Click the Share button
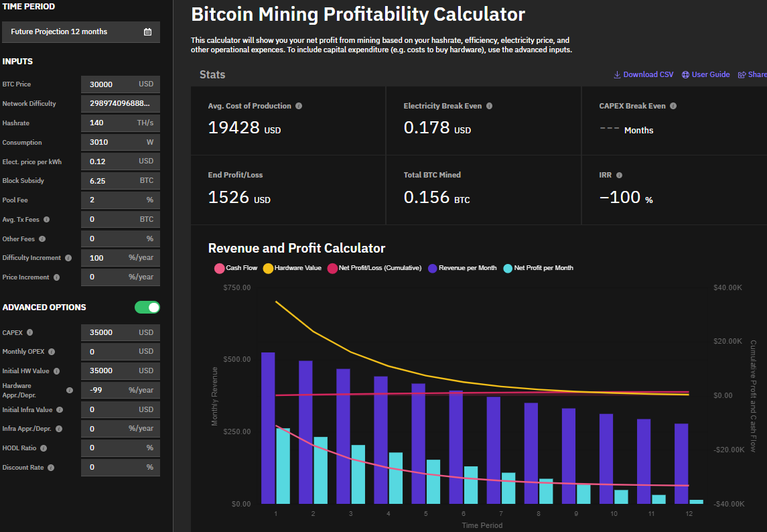Viewport: 767px width, 532px height. click(753, 74)
